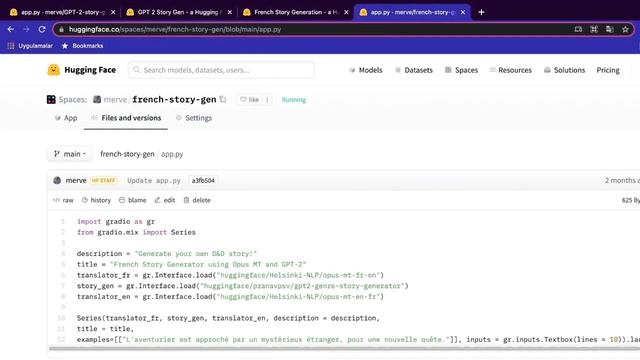
Task: Edit the app.py file
Action: pyautogui.click(x=165, y=200)
